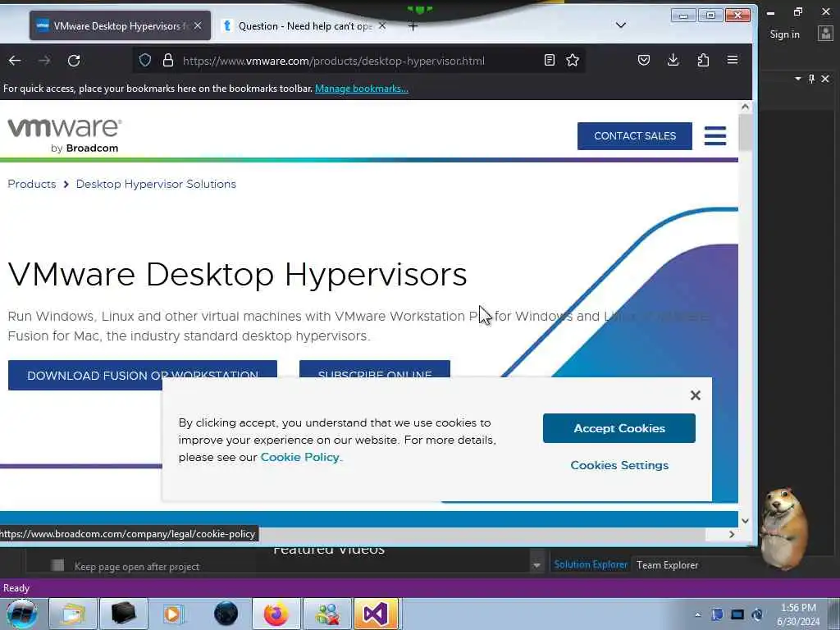Screen dimensions: 840x630
Task: Open the VMware site hamburger menu
Action: [715, 136]
